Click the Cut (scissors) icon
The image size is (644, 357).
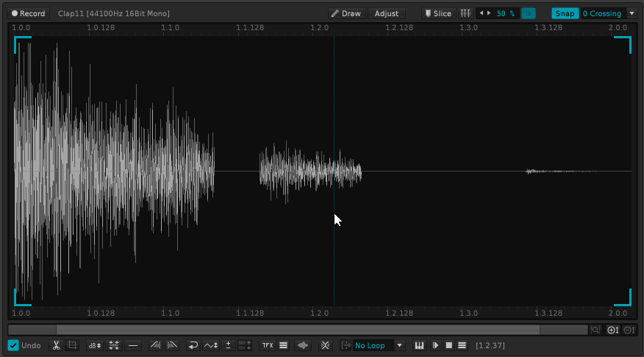coord(56,345)
